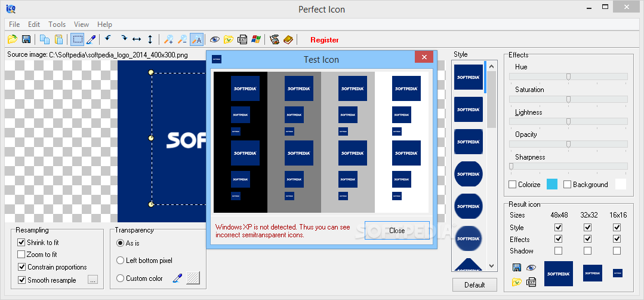Viewport: 644px width, 300px height.
Task: Click the folder-checkmark icon in the Result icon panel
Action: coord(517,282)
